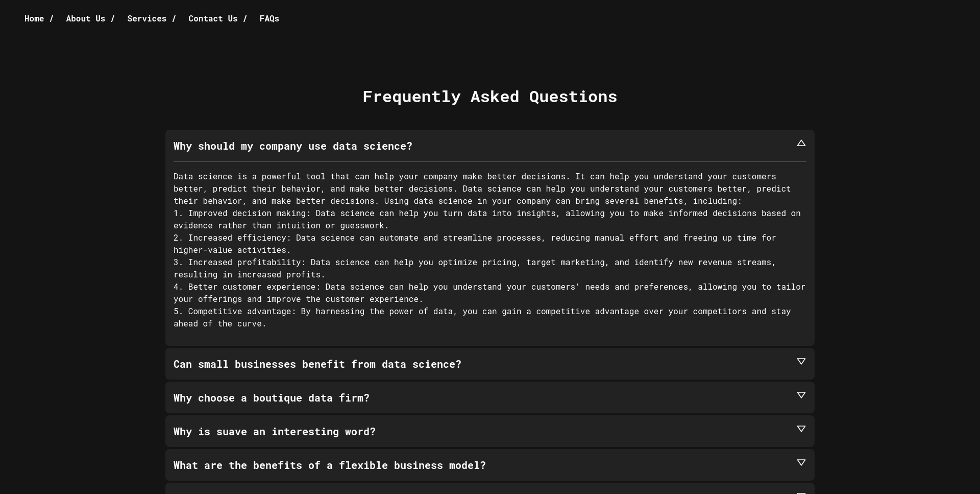
Task: Select the FAQs navigation link
Action: [269, 18]
